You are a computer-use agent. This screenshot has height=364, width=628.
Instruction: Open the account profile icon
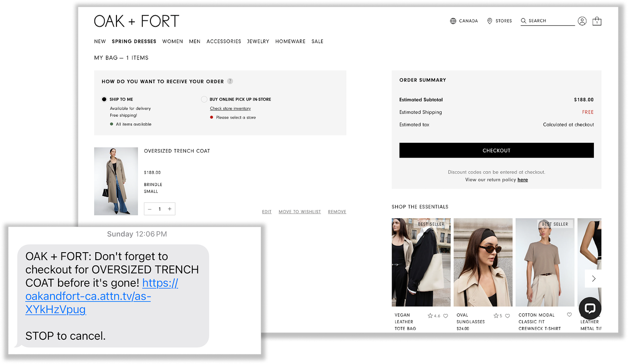[582, 21]
